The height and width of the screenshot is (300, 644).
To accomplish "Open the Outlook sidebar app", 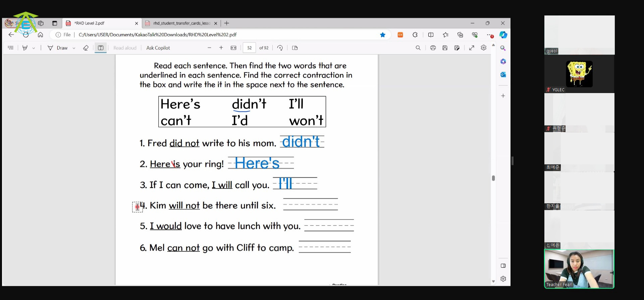I will click(x=503, y=75).
